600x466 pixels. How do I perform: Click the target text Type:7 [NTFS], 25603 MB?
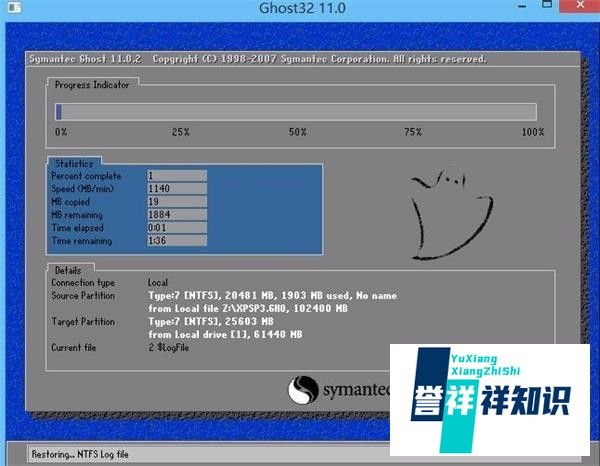[x=211, y=322]
